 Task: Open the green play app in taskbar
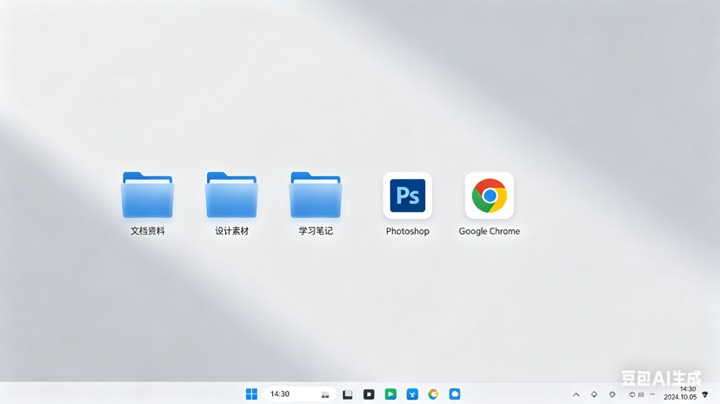391,394
